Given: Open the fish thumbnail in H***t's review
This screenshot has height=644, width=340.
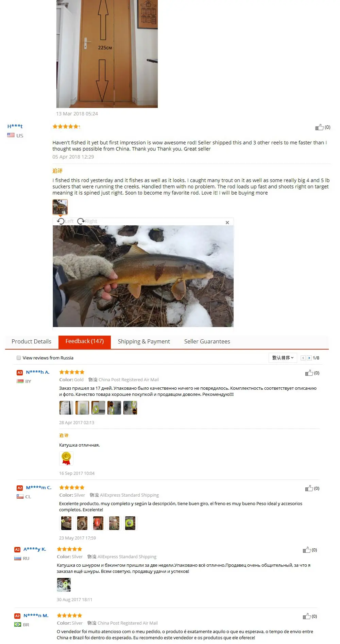Looking at the screenshot, I should 60,207.
